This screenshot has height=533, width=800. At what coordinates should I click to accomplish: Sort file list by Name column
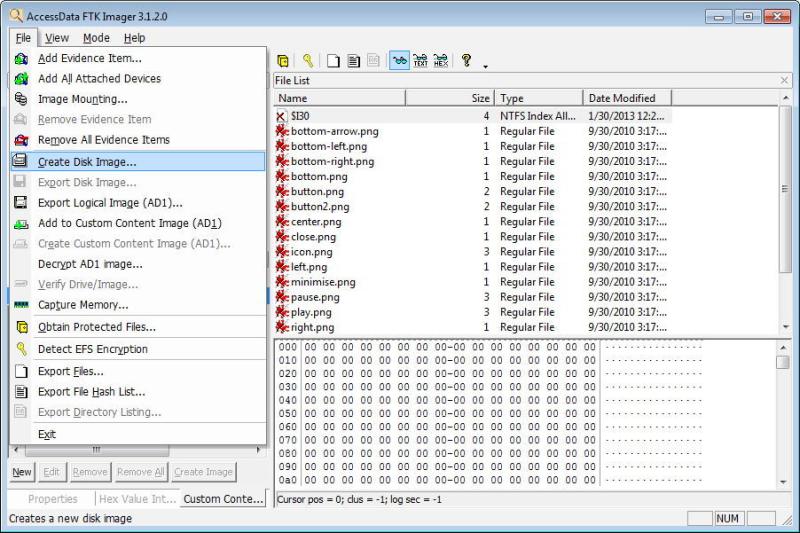340,98
